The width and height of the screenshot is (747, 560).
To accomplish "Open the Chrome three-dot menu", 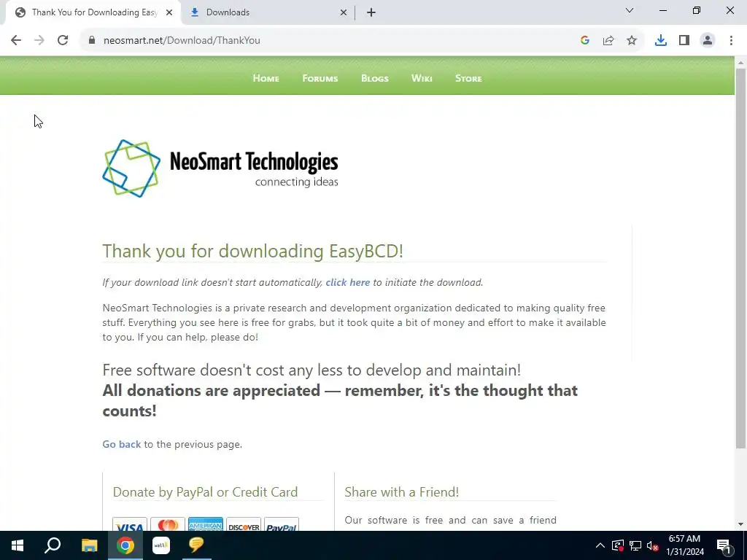I will click(x=731, y=41).
